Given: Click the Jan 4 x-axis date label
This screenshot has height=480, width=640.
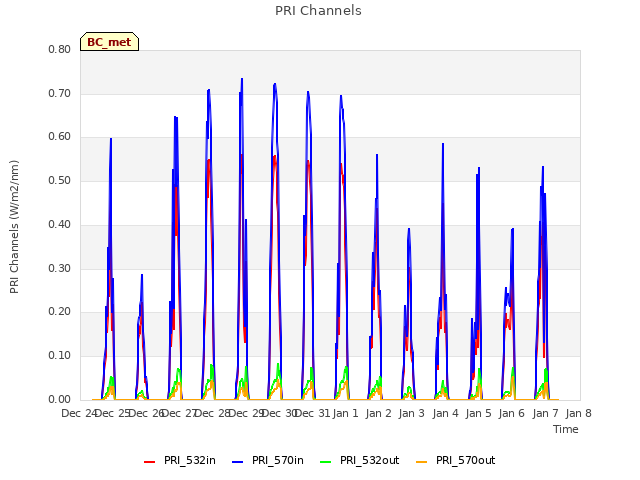Looking at the screenshot, I should point(445,413).
